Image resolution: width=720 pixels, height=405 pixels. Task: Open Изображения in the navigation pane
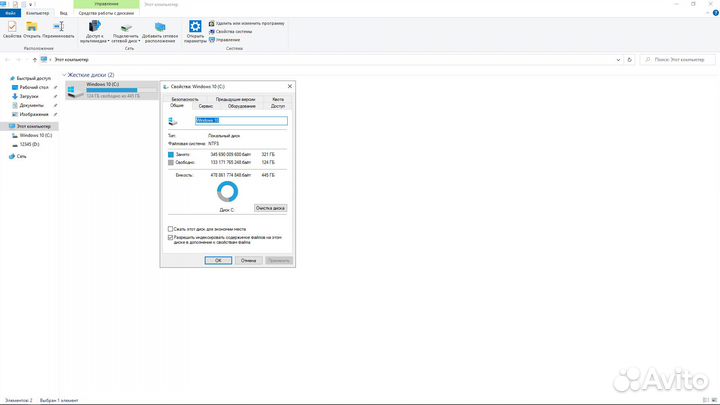34,114
